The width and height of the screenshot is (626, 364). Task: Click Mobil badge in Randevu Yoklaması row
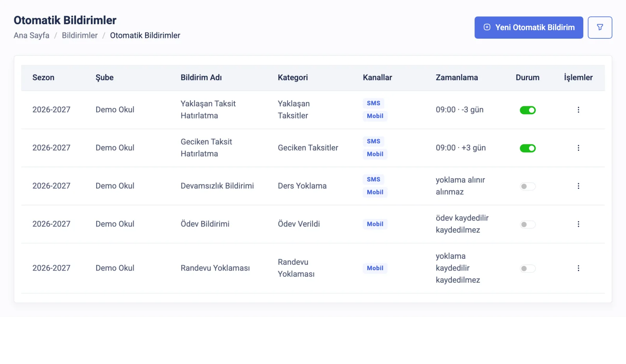click(375, 268)
